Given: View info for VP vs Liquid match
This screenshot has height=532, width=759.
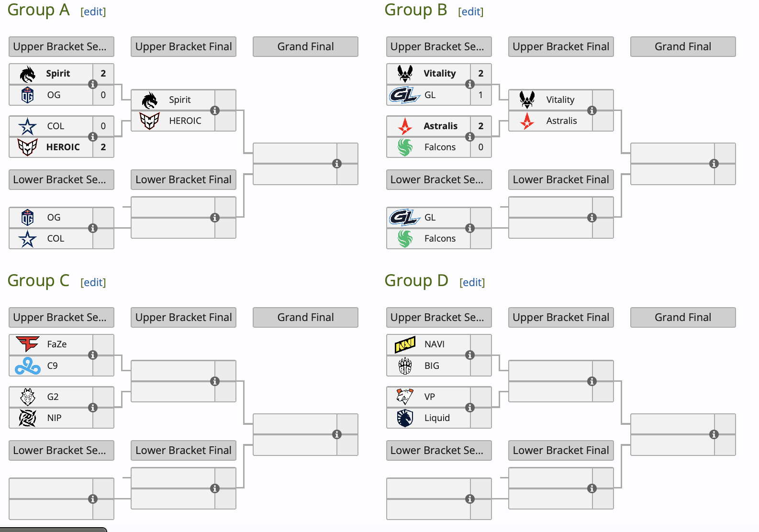Looking at the screenshot, I should point(470,408).
